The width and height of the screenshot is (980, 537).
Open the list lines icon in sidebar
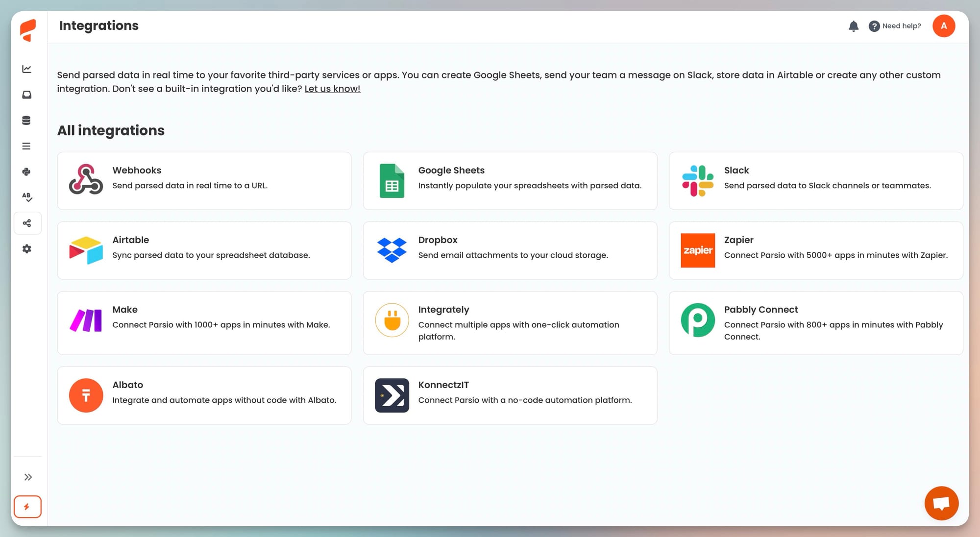point(26,146)
